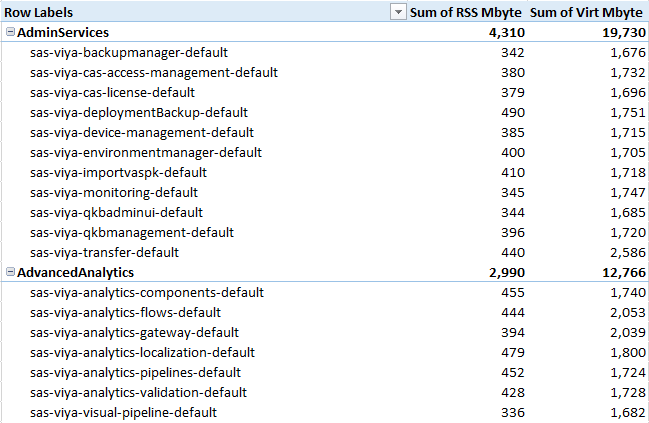Screen dimensions: 649x423
Task: Click sas-viya-cas-access-management-default row label
Action: point(154,72)
